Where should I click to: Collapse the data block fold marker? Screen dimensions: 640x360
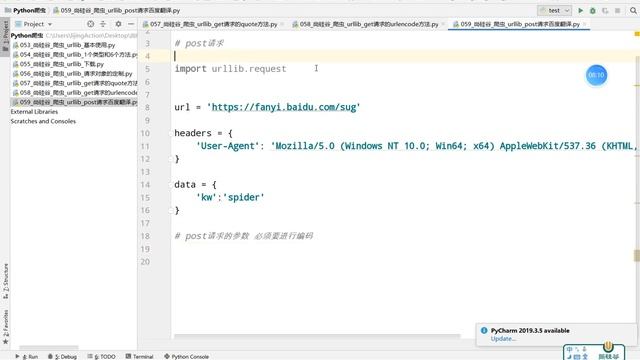pyautogui.click(x=171, y=184)
